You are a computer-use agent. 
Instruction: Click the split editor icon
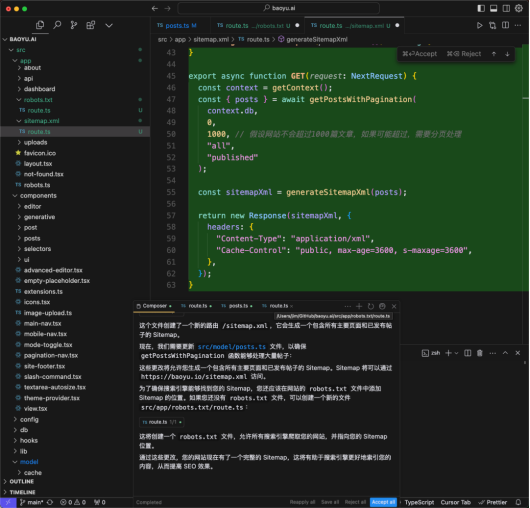(505, 25)
